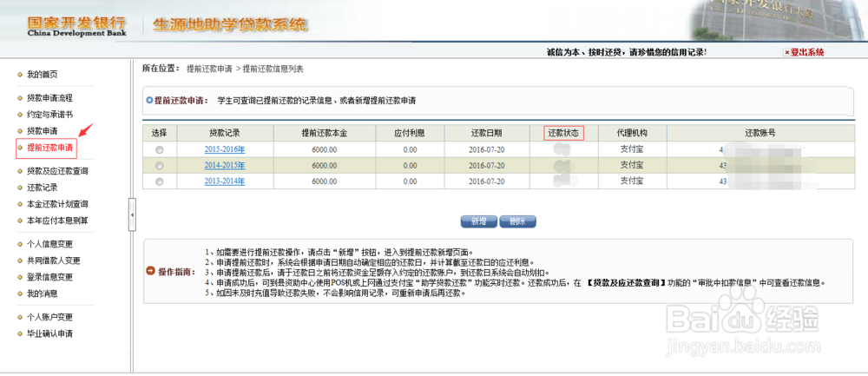Open 贷款申请 menu item

[x=42, y=130]
